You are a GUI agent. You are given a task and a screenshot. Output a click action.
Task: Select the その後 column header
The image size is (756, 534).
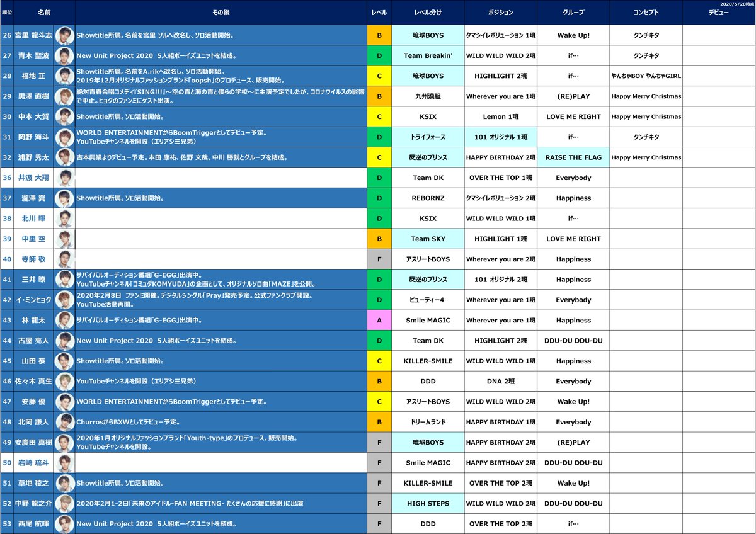(x=221, y=13)
